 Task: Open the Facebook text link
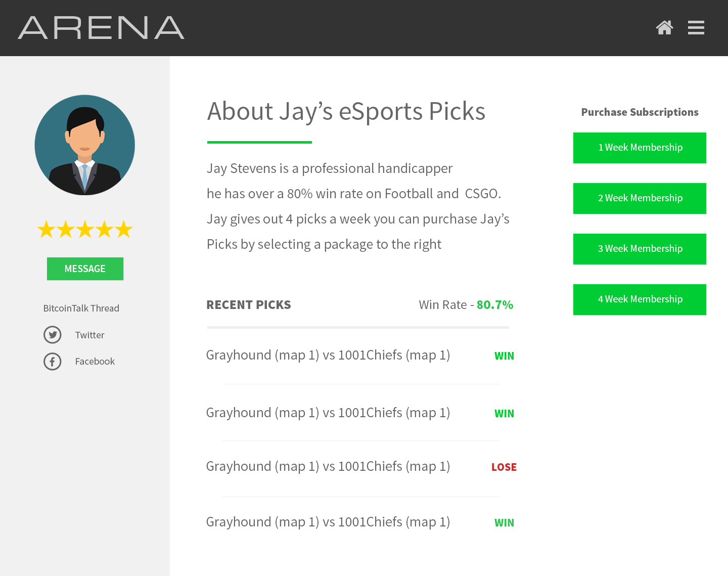[x=95, y=361]
